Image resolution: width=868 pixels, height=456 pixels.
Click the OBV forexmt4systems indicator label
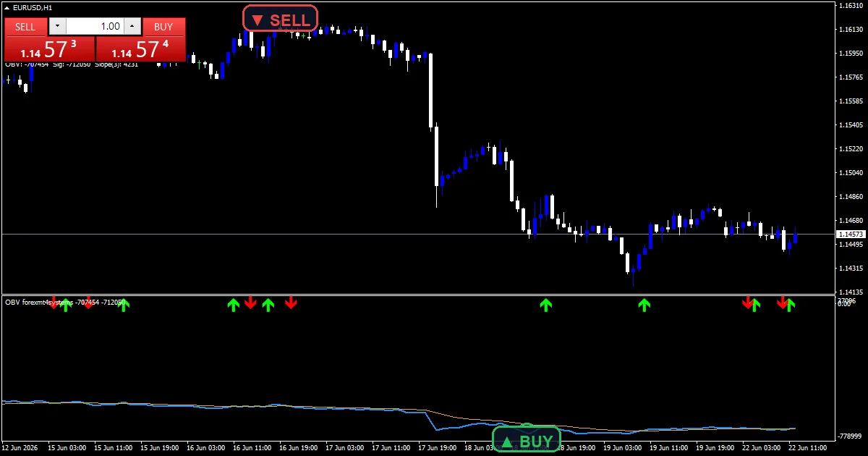click(65, 302)
